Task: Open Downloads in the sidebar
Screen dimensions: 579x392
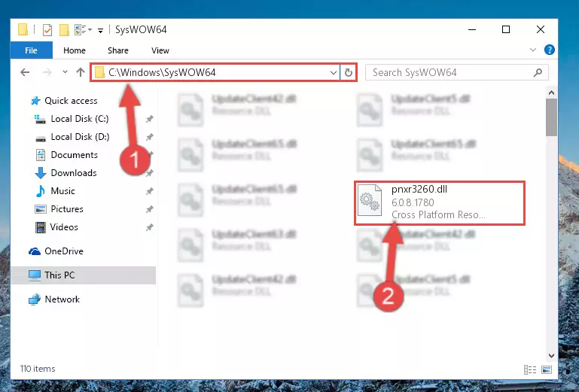Action: [74, 173]
